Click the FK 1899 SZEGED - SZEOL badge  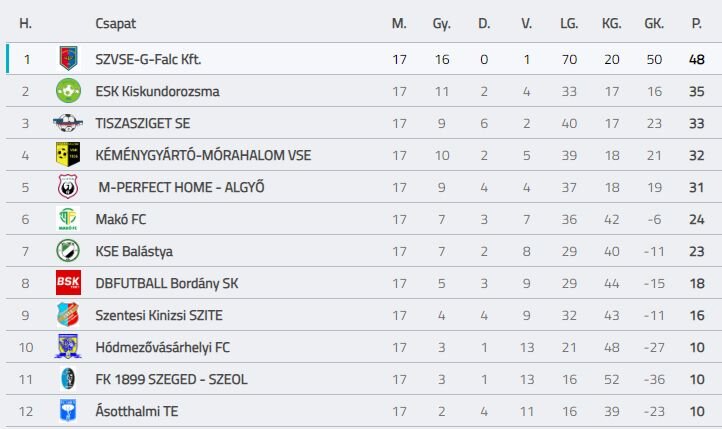click(x=68, y=379)
